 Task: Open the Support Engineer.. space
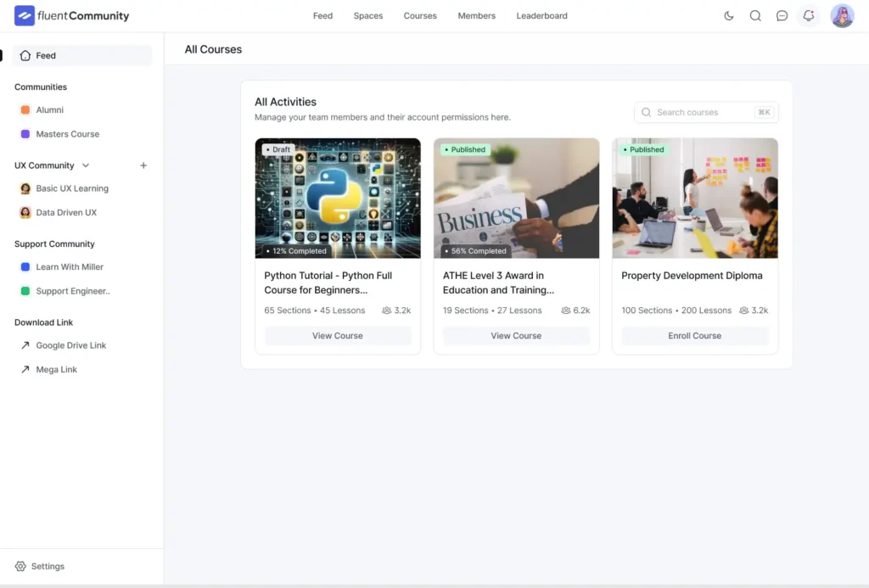tap(73, 290)
